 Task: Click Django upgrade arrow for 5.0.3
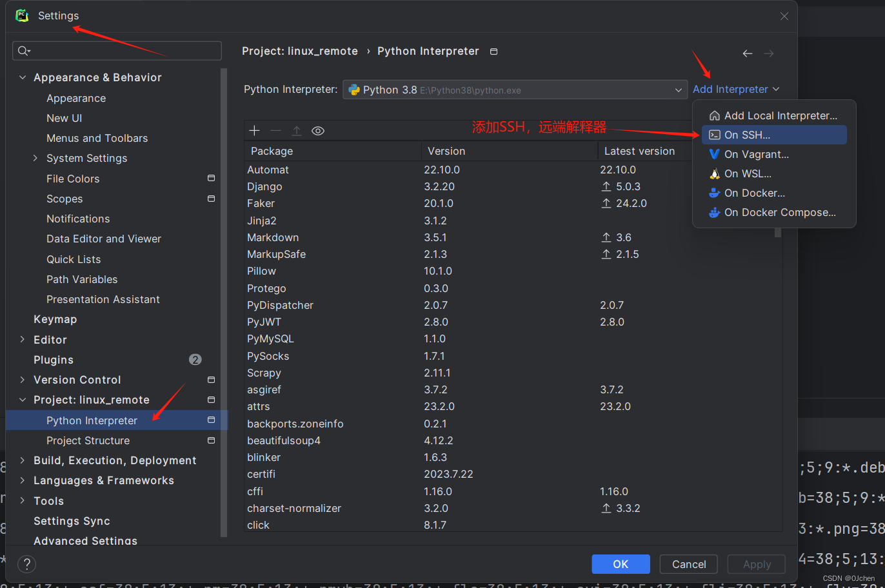[606, 186]
